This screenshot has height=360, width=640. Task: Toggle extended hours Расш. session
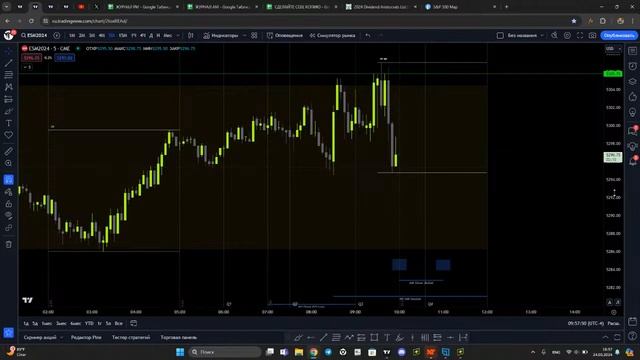[x=613, y=323]
